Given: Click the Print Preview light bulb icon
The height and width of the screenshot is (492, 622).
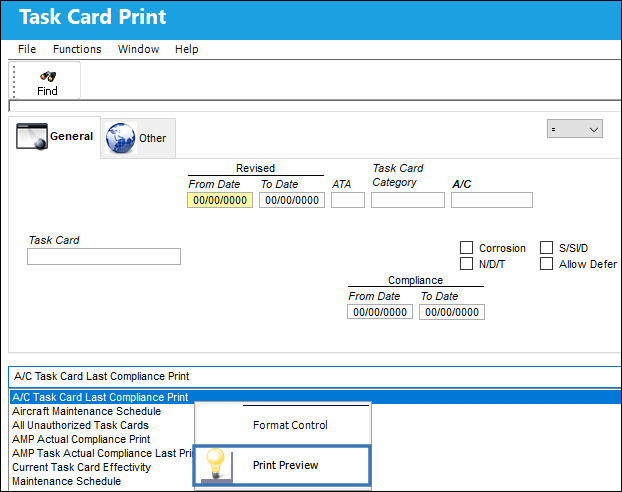Looking at the screenshot, I should [216, 464].
